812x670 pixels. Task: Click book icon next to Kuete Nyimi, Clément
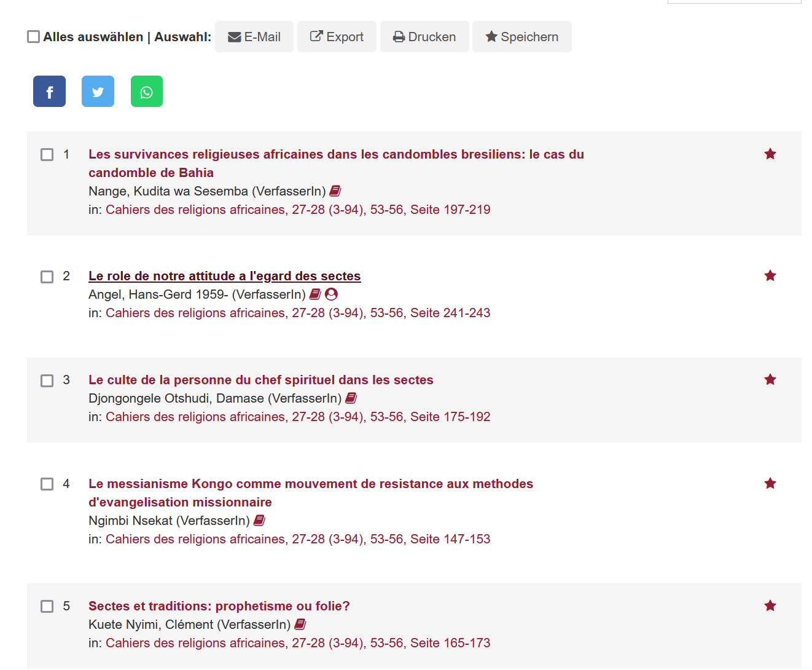(300, 625)
